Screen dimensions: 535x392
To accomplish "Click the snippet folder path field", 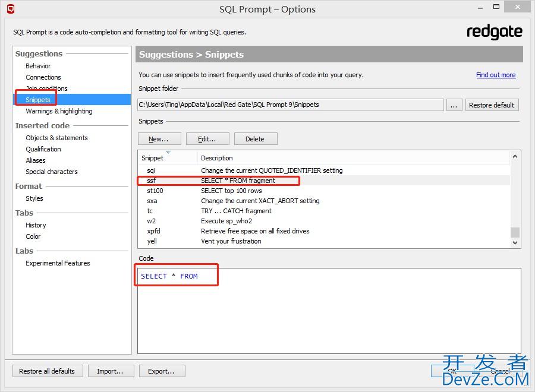I will pyautogui.click(x=290, y=105).
